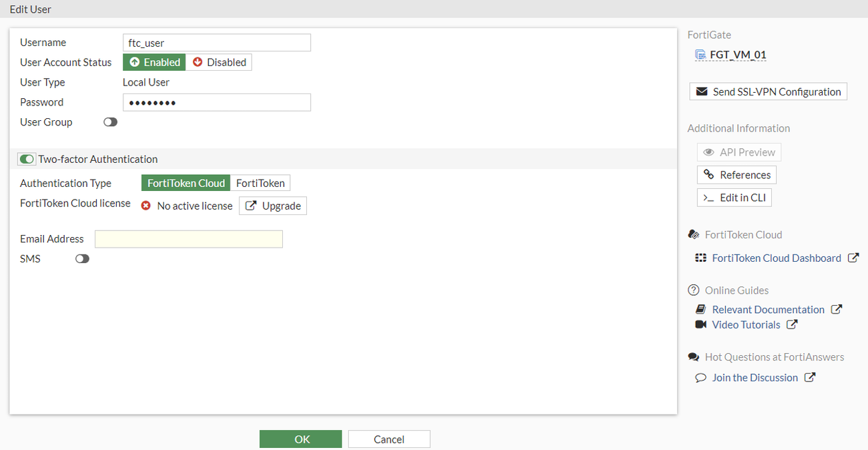
Task: Click the chain-link icon on References
Action: (x=708, y=174)
